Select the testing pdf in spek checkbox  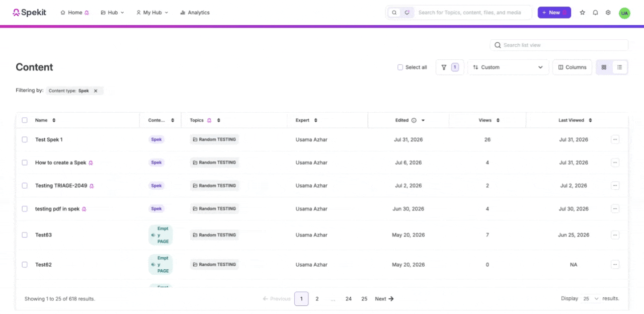[25, 209]
